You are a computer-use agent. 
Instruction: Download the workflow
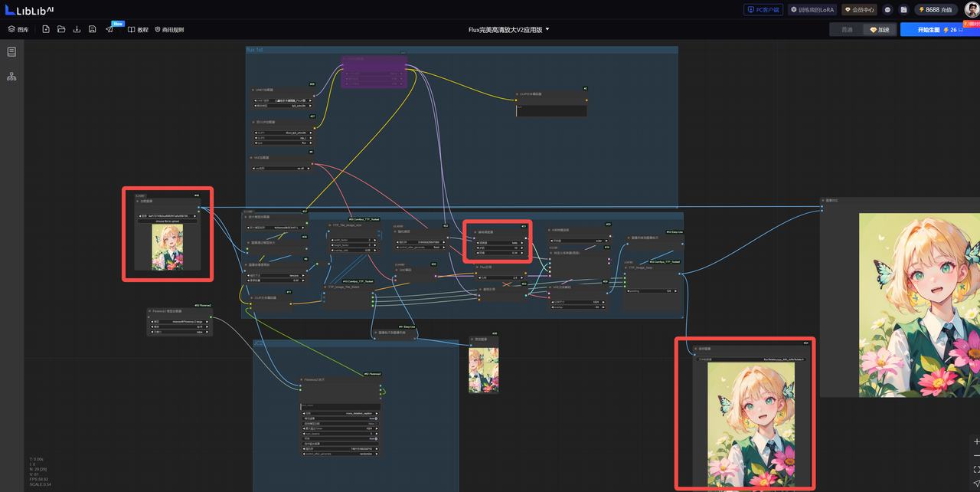(77, 29)
